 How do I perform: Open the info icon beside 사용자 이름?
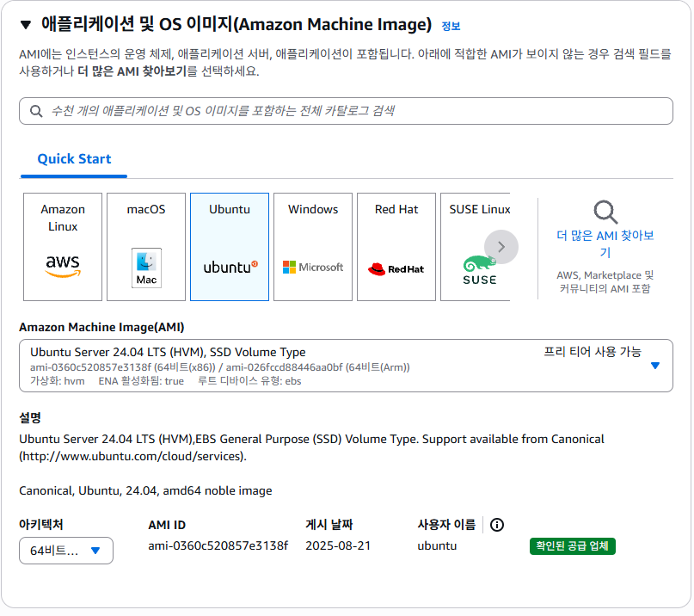tap(497, 525)
